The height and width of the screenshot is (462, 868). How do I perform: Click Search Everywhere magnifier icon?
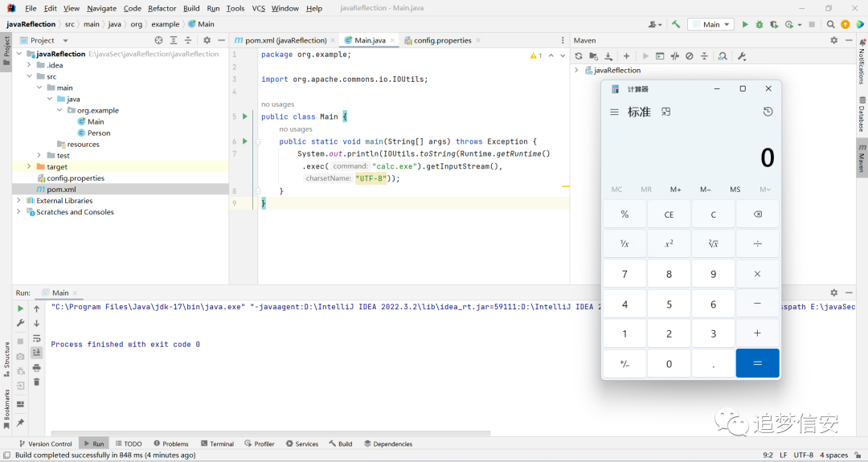tap(830, 24)
